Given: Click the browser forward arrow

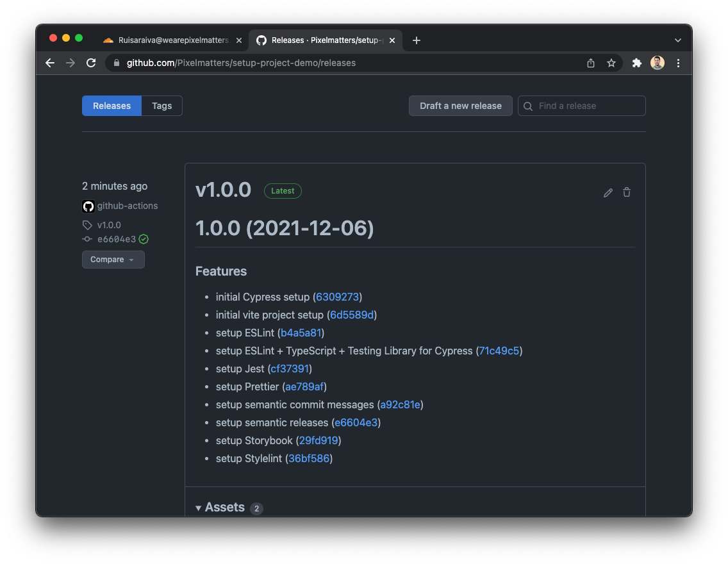Looking at the screenshot, I should 70,63.
